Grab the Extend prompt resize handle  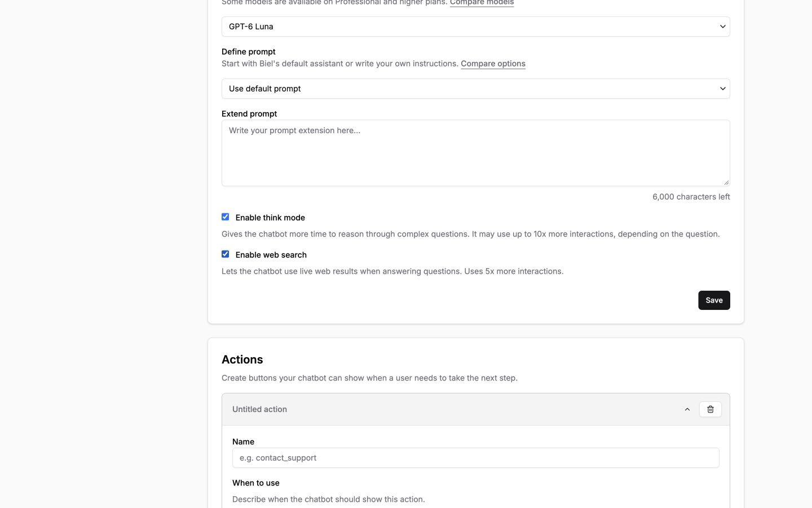pos(726,182)
